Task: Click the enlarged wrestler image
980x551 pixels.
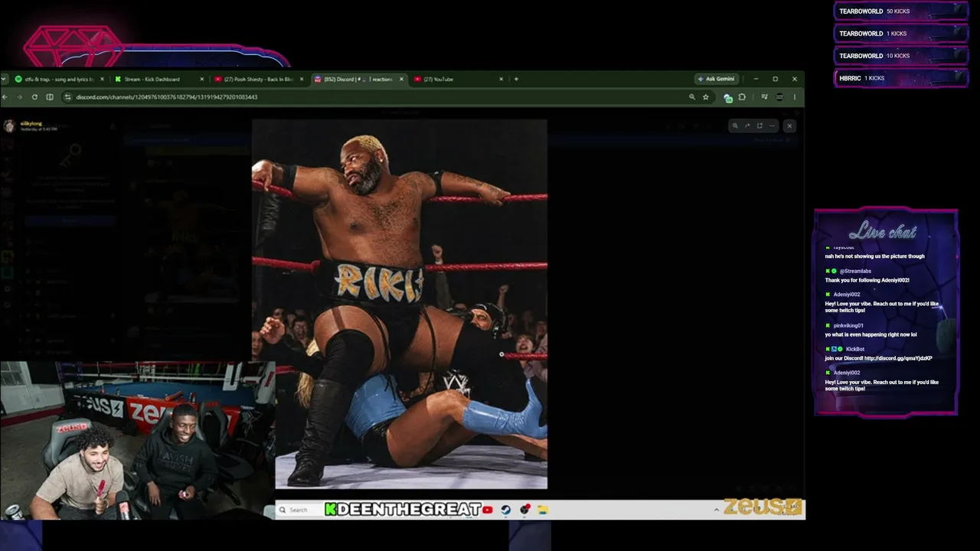Action: coord(400,304)
